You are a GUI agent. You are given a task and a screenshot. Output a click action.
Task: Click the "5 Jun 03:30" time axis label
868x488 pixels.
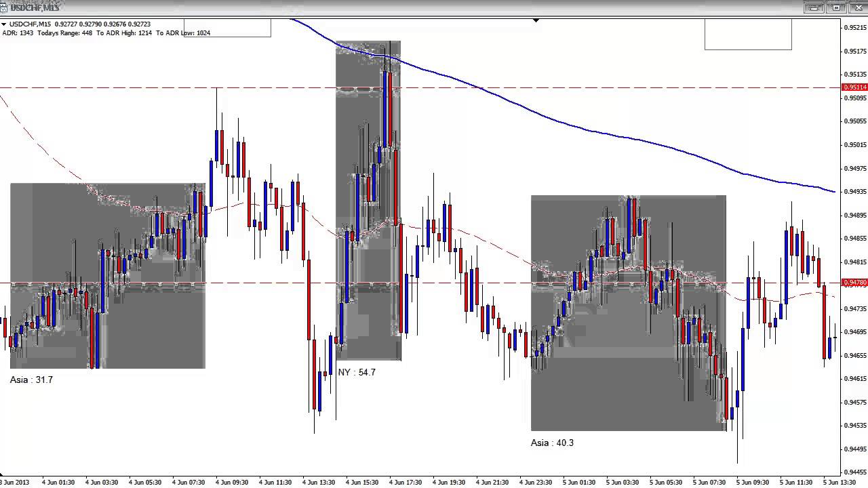click(623, 483)
